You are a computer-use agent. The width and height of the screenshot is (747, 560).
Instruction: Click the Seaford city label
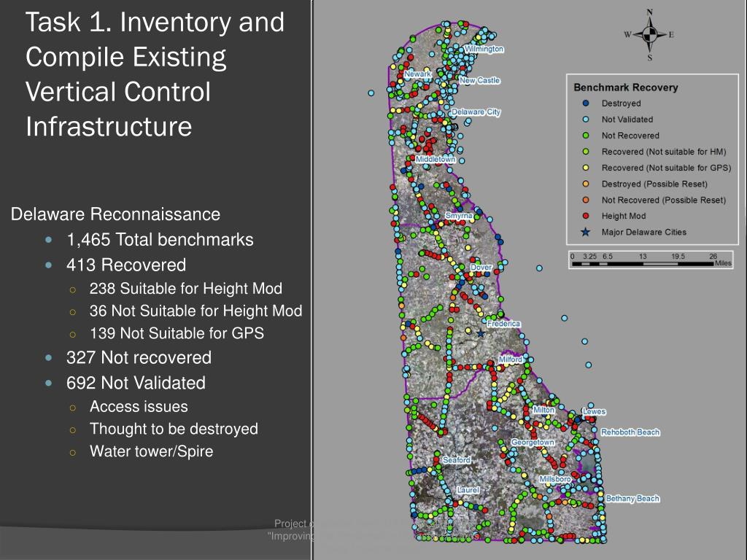tap(457, 460)
